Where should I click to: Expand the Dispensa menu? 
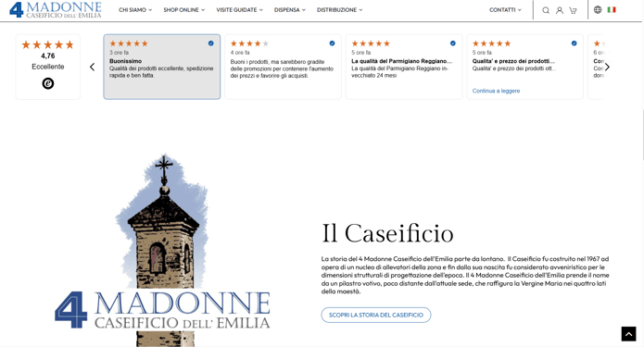pos(289,10)
